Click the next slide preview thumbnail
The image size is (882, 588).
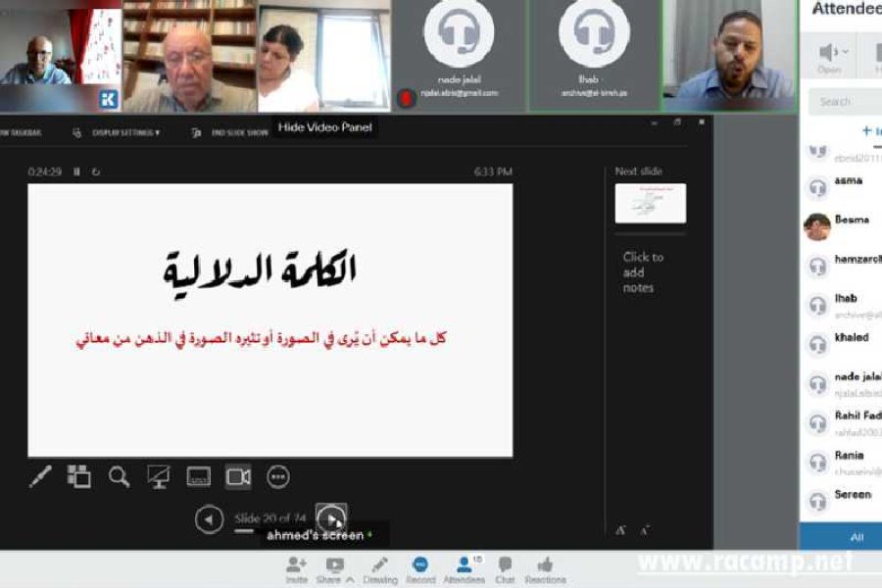pyautogui.click(x=650, y=204)
